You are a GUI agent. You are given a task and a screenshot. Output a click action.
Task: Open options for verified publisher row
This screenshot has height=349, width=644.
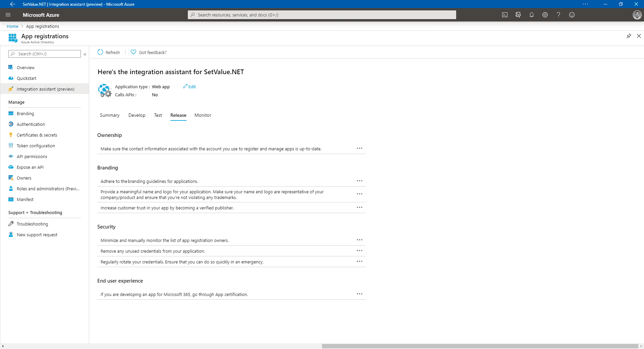360,207
